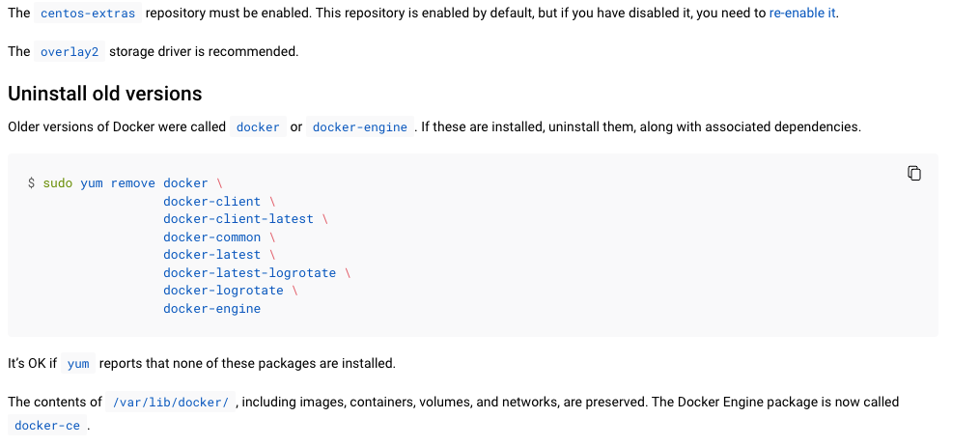Click the inline docker code before "or"
980x446 pixels.
click(258, 127)
